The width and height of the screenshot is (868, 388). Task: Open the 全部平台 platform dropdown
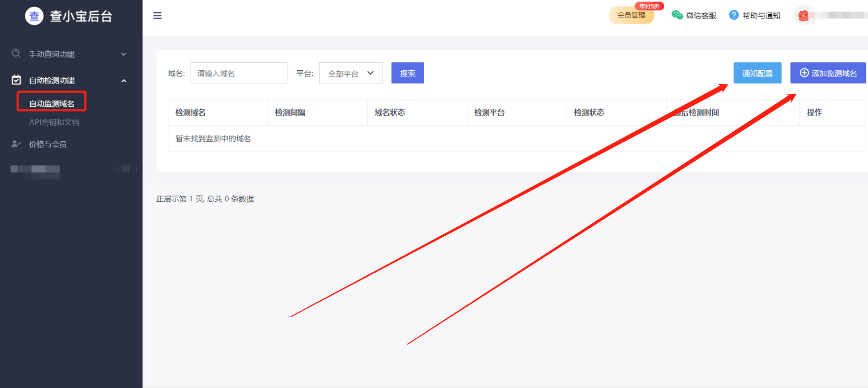tap(351, 73)
